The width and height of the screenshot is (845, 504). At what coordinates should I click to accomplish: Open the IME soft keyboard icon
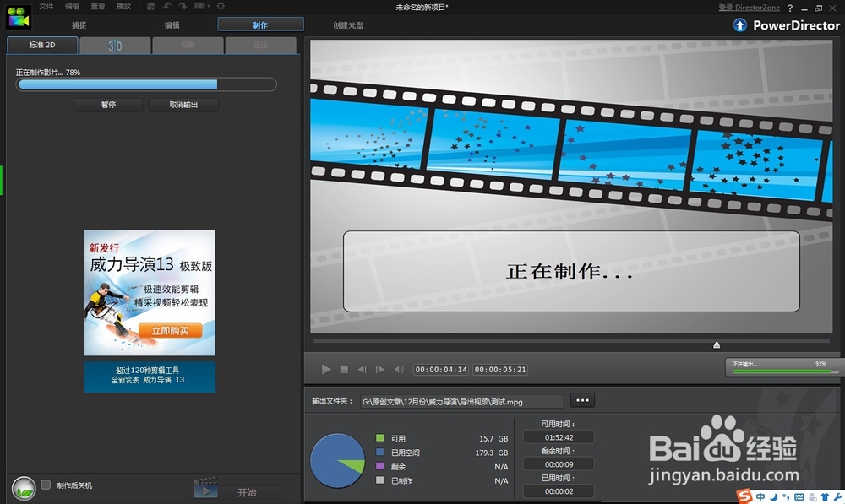coord(799,497)
